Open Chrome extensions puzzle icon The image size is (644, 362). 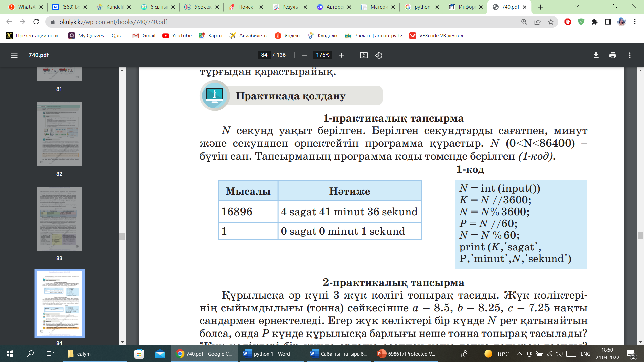[594, 22]
